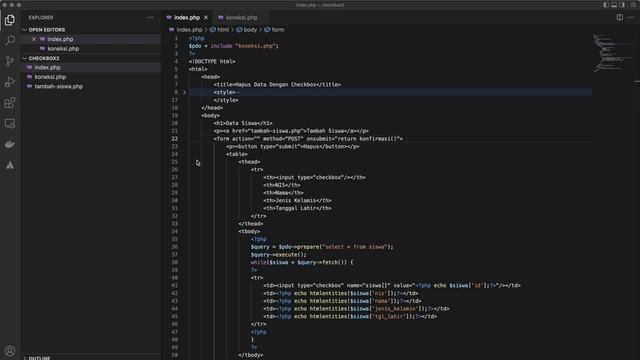The width and height of the screenshot is (640, 360).
Task: Click the Hapus submit button line
Action: [293, 147]
